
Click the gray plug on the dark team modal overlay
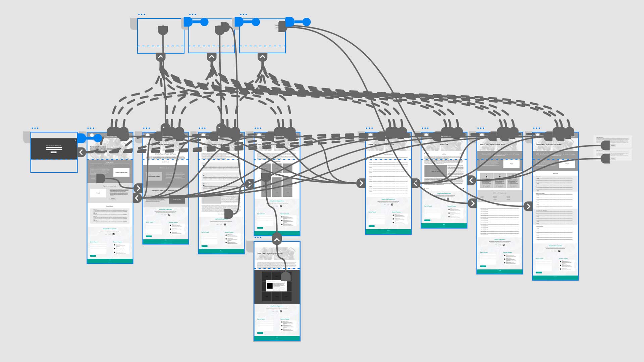285,277
